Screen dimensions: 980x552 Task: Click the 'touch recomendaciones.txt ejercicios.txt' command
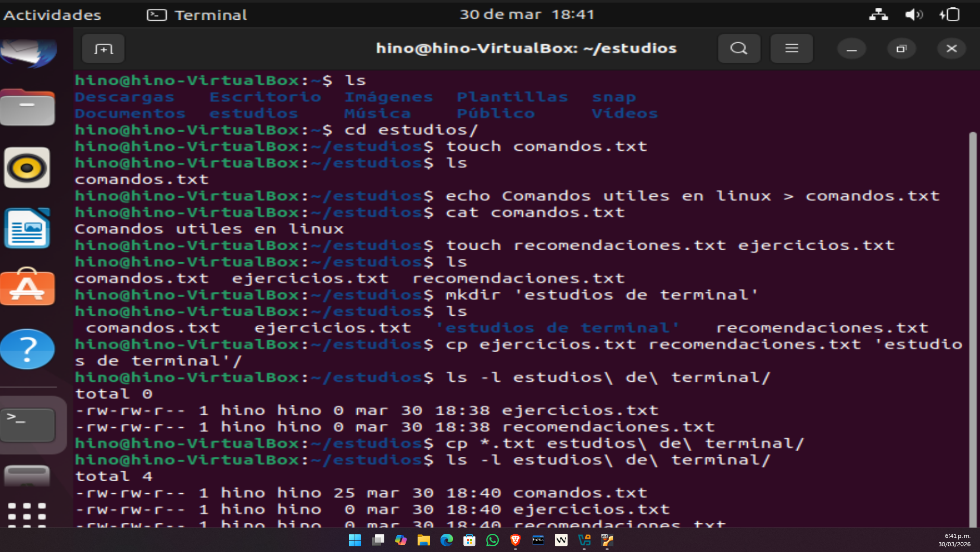point(670,245)
